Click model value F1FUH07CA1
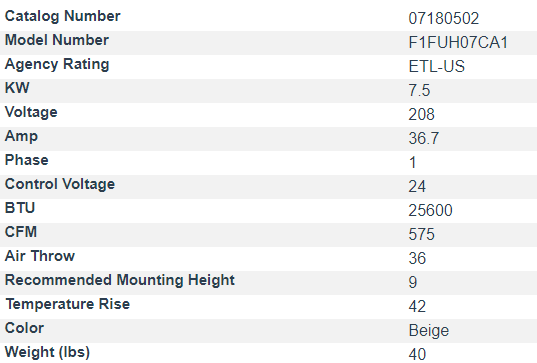537x363 pixels. [x=458, y=42]
